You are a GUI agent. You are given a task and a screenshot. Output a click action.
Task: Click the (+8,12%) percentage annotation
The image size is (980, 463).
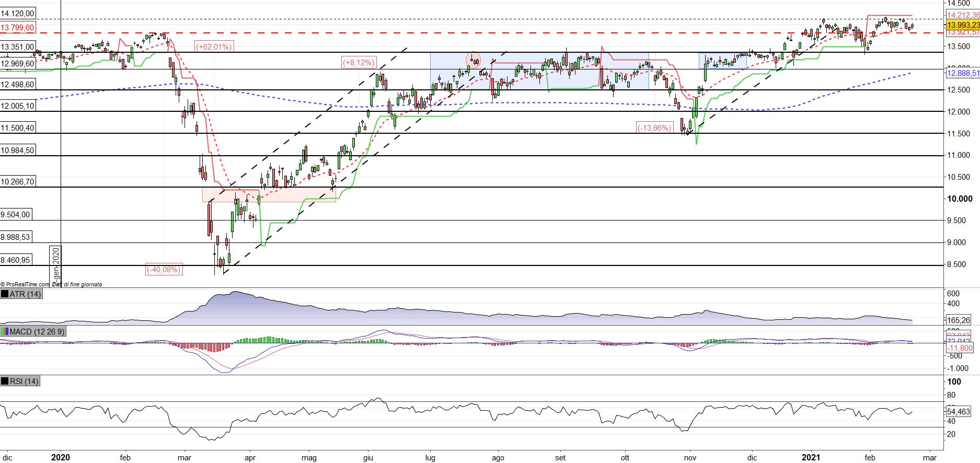tap(359, 63)
